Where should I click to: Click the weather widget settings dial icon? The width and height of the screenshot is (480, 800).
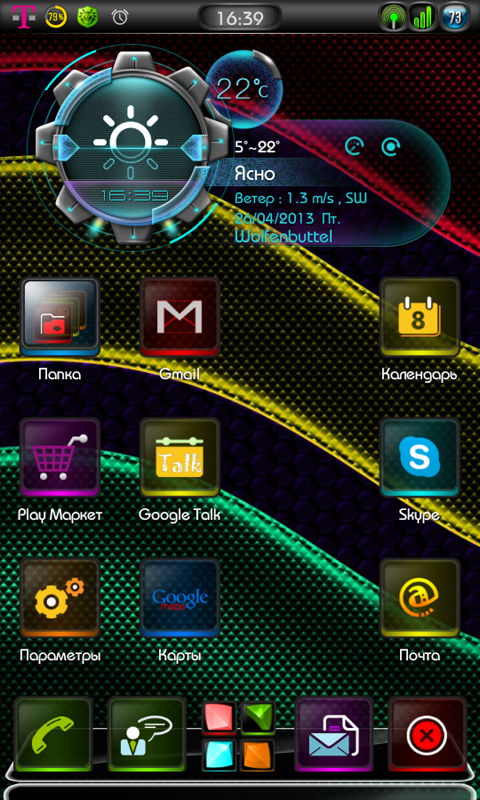point(355,147)
